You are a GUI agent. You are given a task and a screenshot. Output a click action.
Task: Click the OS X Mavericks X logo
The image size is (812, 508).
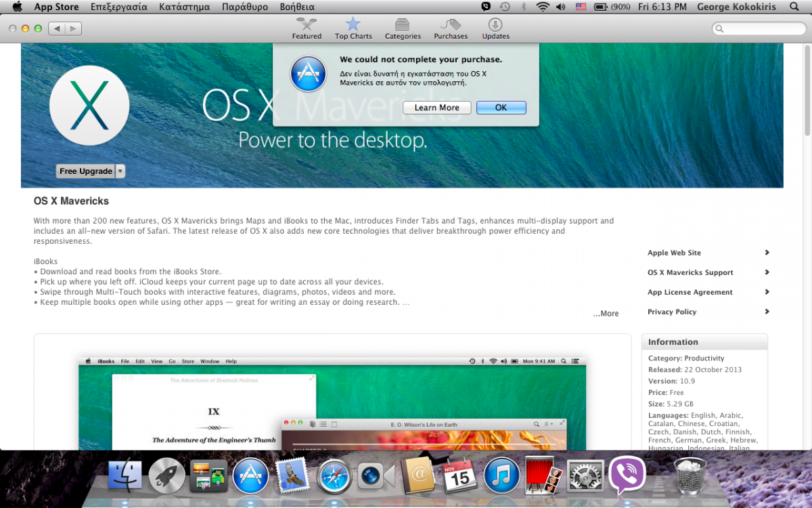tap(89, 106)
